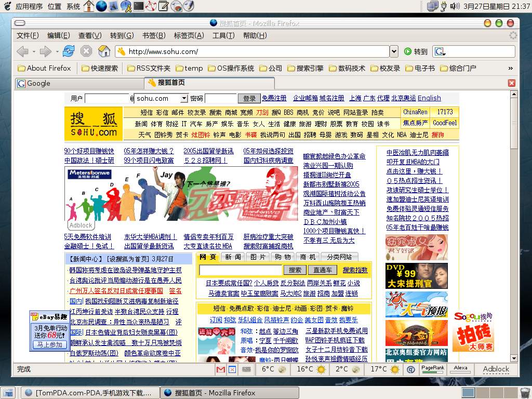
Task: Click the 直通车 button
Action: tap(322, 270)
